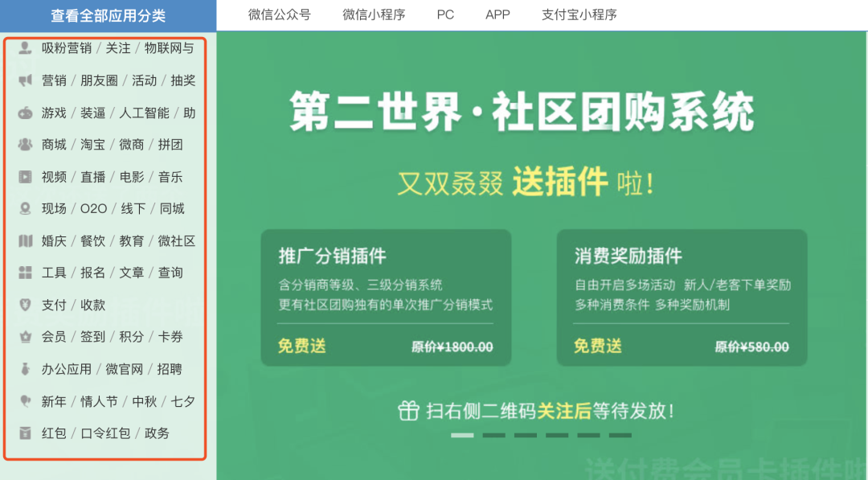Switch to the 支付宝小程序 tab
The image size is (868, 480).
579,15
